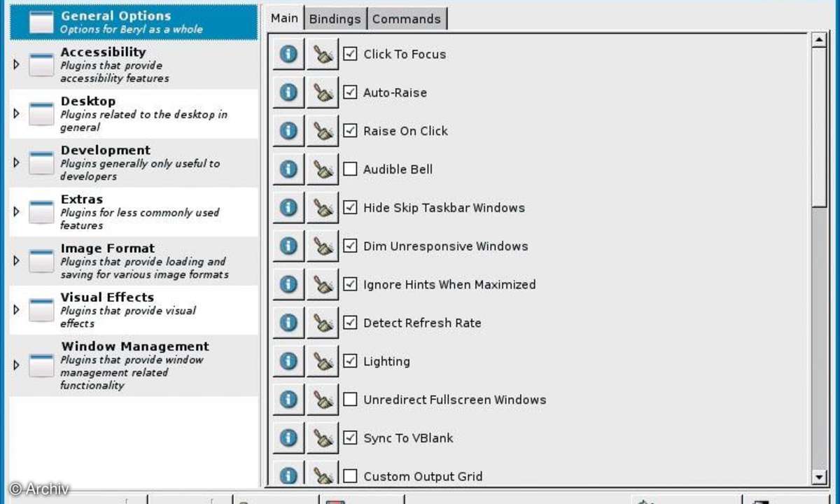Expand the Development category arrow

pos(17,162)
